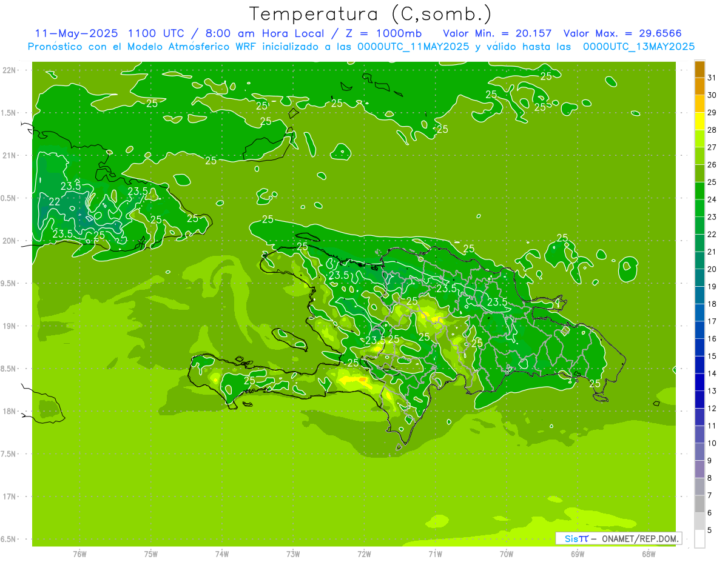Image resolution: width=728 pixels, height=562 pixels.
Task: Click the '0000UTC_13MAY2025' valid-until text
Action: point(639,47)
